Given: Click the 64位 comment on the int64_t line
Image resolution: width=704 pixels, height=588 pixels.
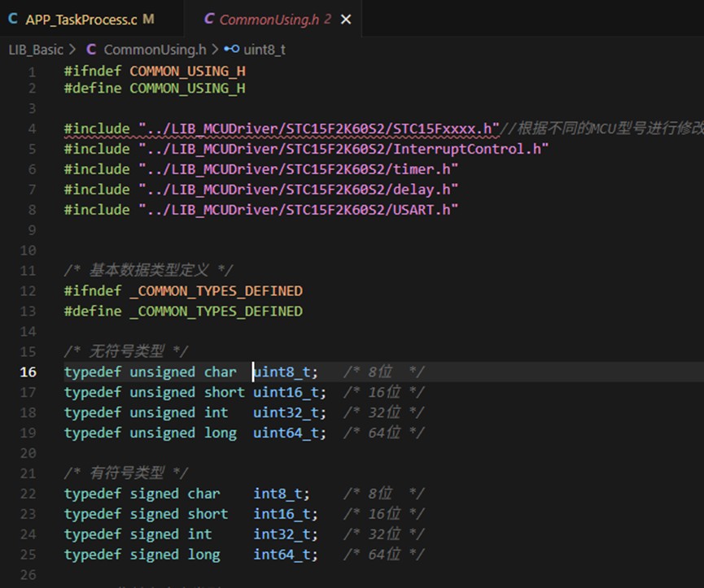Looking at the screenshot, I should 384,555.
